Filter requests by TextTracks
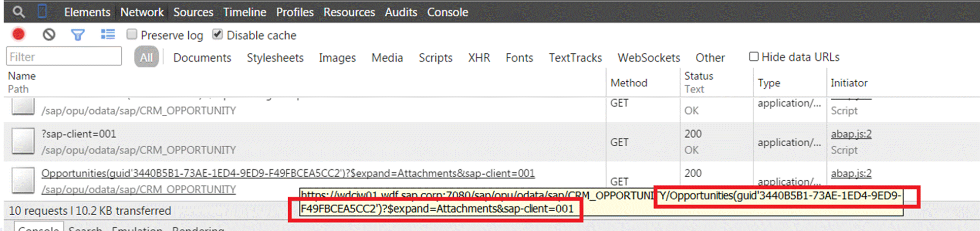This screenshot has height=231, width=980. [x=575, y=58]
